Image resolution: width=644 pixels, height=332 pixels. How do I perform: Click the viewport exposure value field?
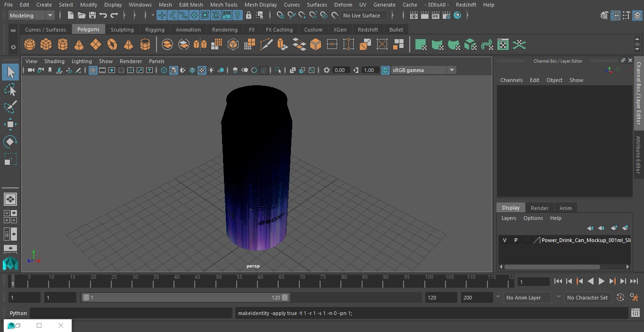coord(340,70)
